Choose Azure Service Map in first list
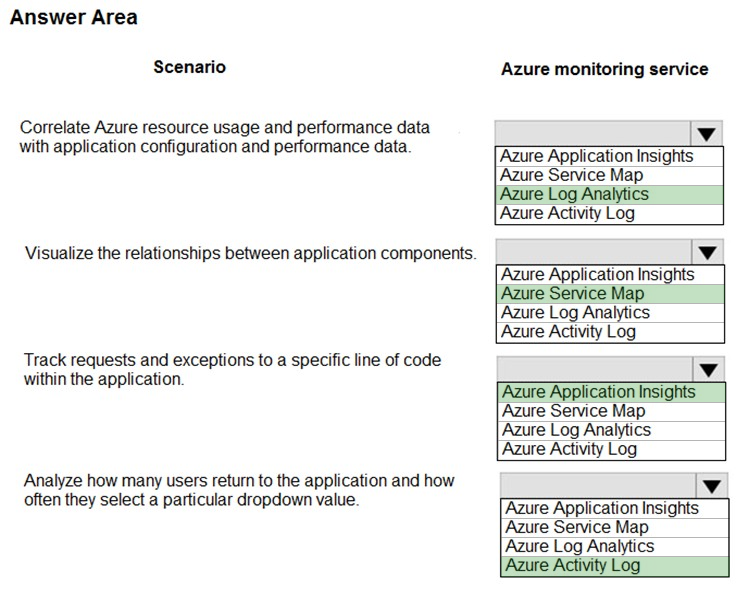736x589 pixels. click(609, 176)
